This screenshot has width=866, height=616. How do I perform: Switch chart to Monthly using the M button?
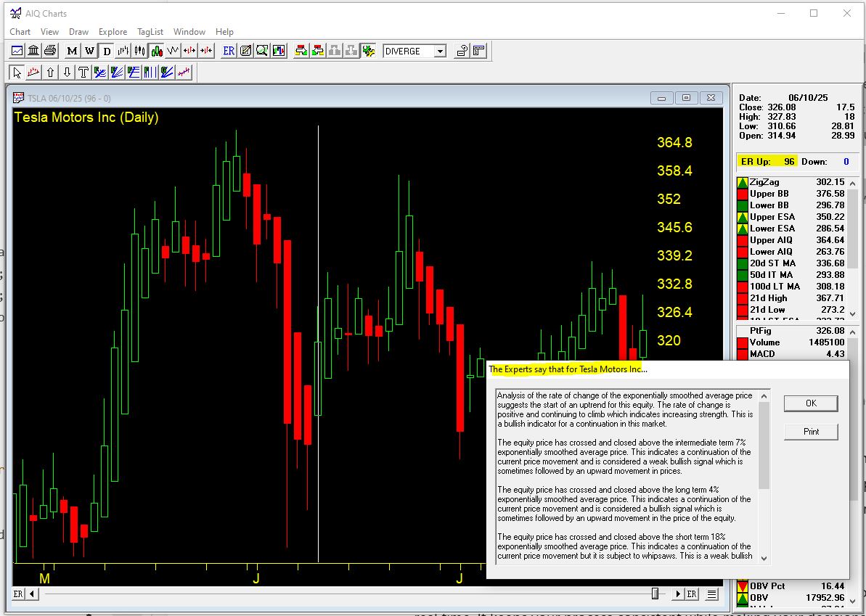[70, 50]
